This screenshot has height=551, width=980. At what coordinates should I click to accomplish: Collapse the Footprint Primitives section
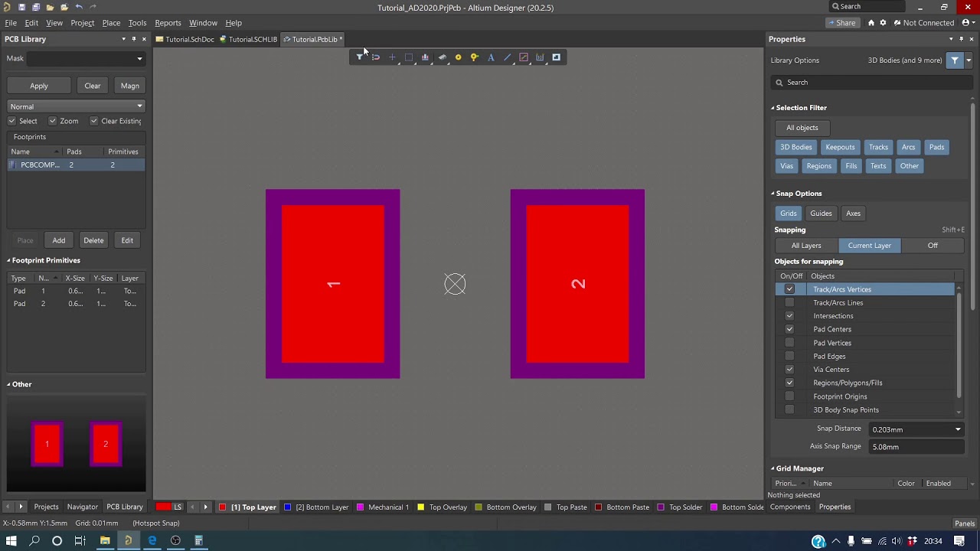click(x=8, y=260)
